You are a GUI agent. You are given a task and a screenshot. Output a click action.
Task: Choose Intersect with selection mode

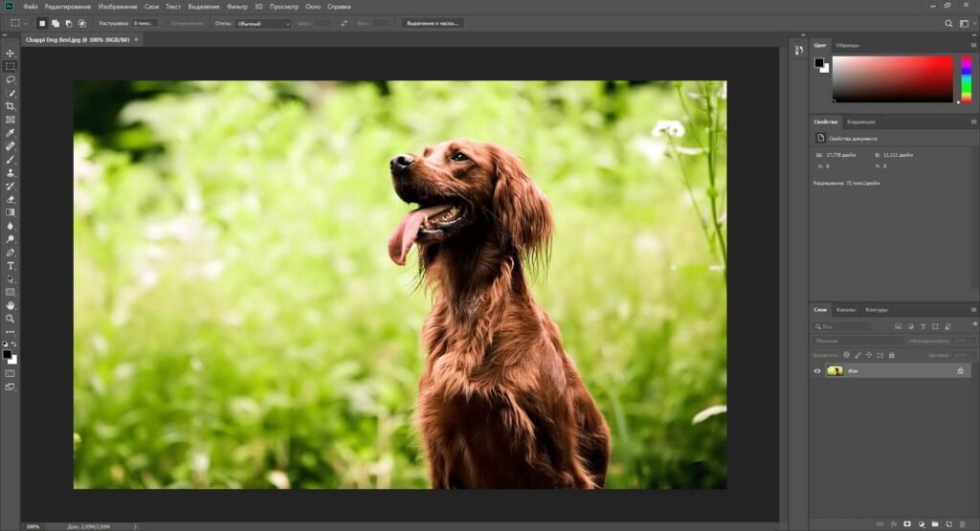[x=82, y=24]
